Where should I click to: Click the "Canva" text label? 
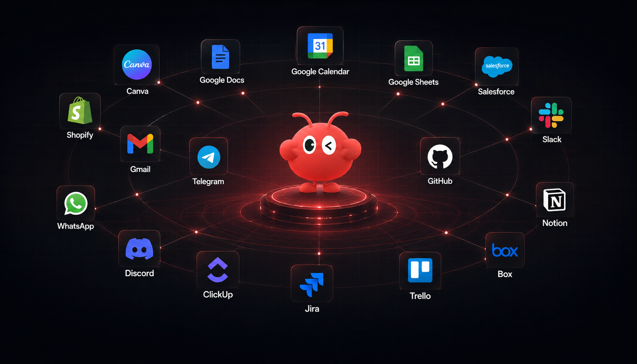(137, 91)
